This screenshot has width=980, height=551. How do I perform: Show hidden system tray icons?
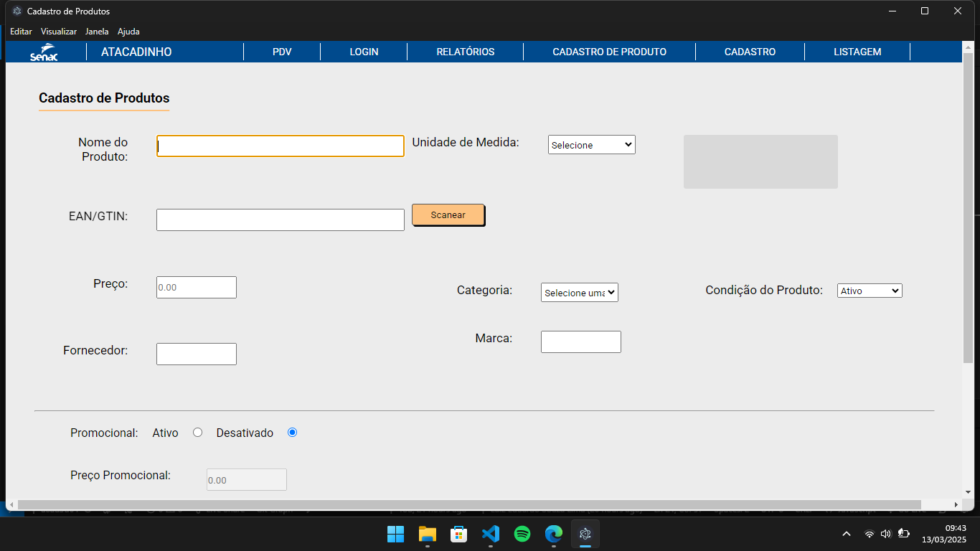tap(847, 534)
